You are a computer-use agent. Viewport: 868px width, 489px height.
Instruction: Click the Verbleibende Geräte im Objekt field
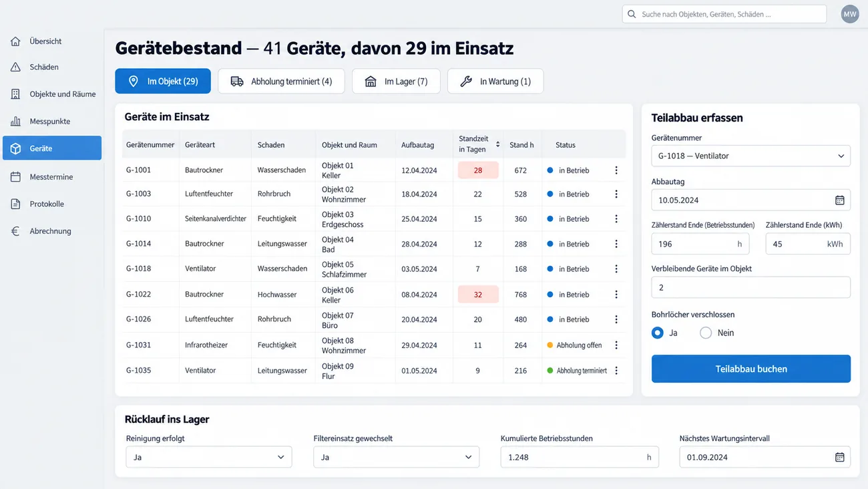(x=751, y=287)
